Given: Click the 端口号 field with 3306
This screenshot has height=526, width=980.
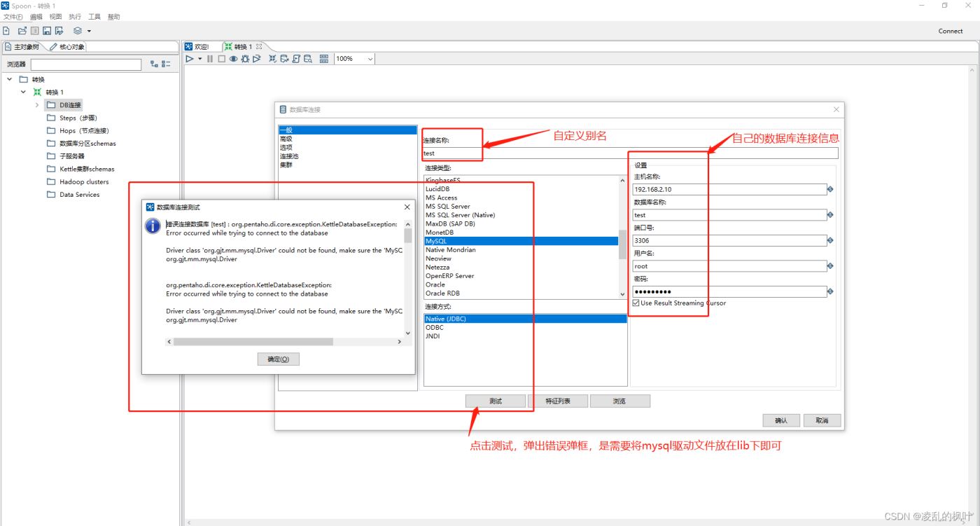Looking at the screenshot, I should click(729, 240).
